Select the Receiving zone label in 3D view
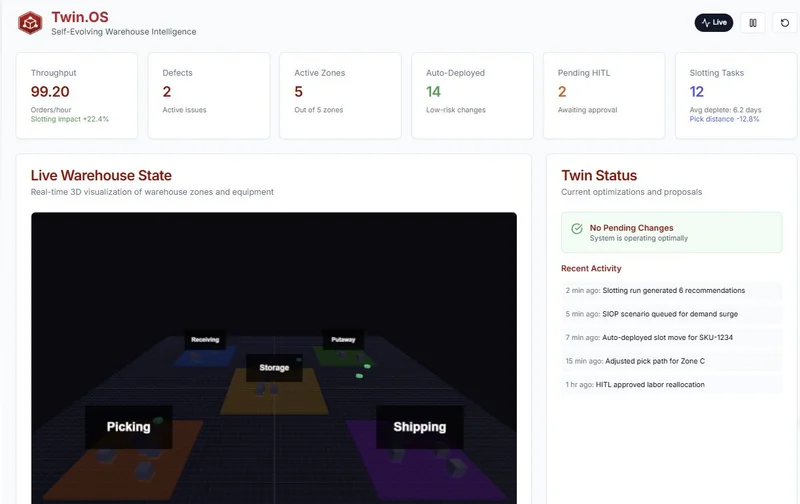 point(205,340)
